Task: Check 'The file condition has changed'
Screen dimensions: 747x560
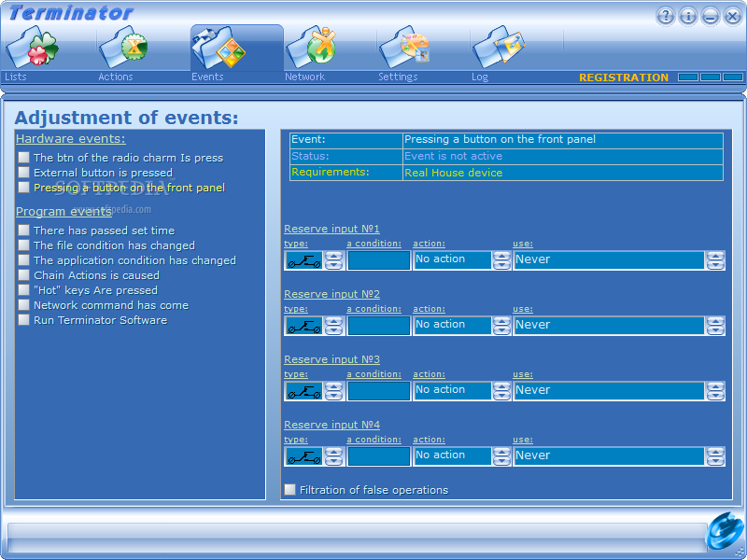Action: (x=24, y=245)
